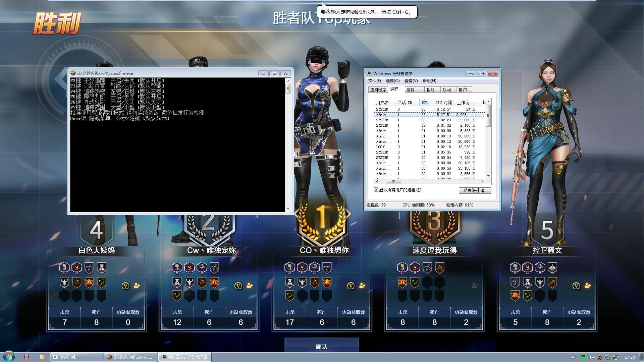Click the V badge icon on 白色大姨妈's card
The height and width of the screenshot is (362, 644).
coord(125,286)
